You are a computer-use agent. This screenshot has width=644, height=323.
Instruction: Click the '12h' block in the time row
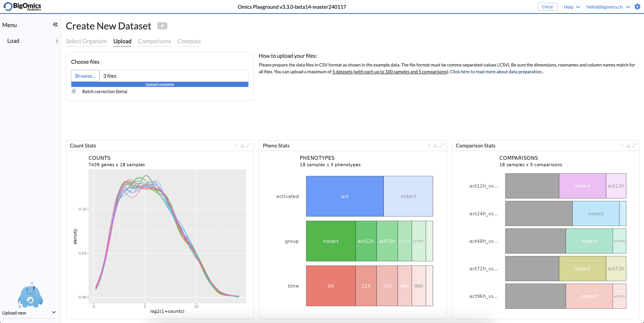point(366,286)
